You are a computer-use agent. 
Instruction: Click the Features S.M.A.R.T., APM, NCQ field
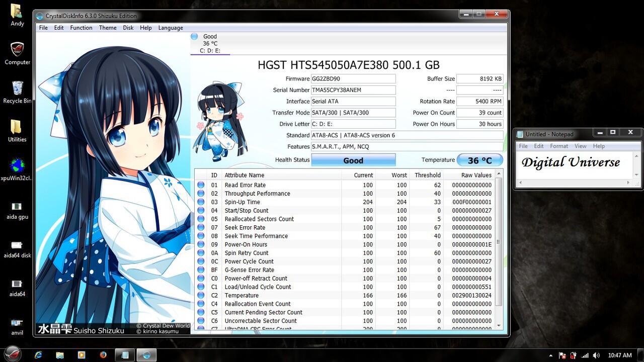coord(407,147)
